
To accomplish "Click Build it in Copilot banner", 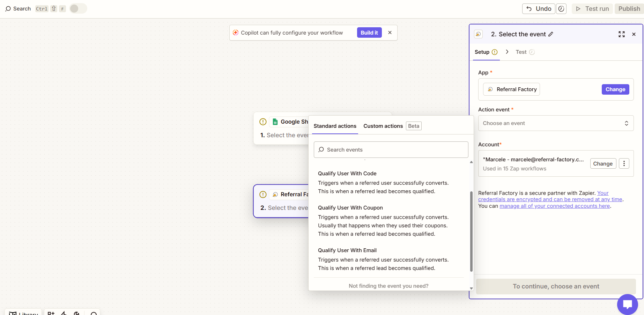I will (x=369, y=32).
